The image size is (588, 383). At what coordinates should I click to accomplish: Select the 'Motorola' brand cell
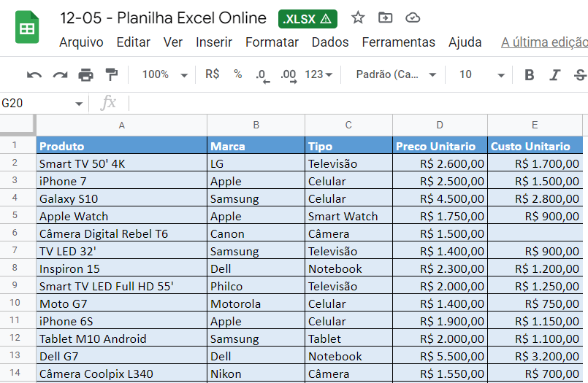pyautogui.click(x=256, y=303)
